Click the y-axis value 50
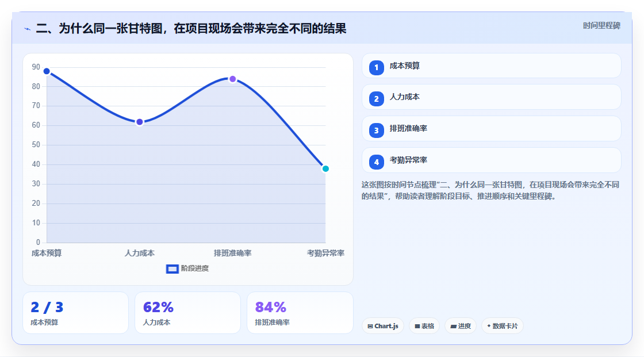644x357 pixels. 36,145
